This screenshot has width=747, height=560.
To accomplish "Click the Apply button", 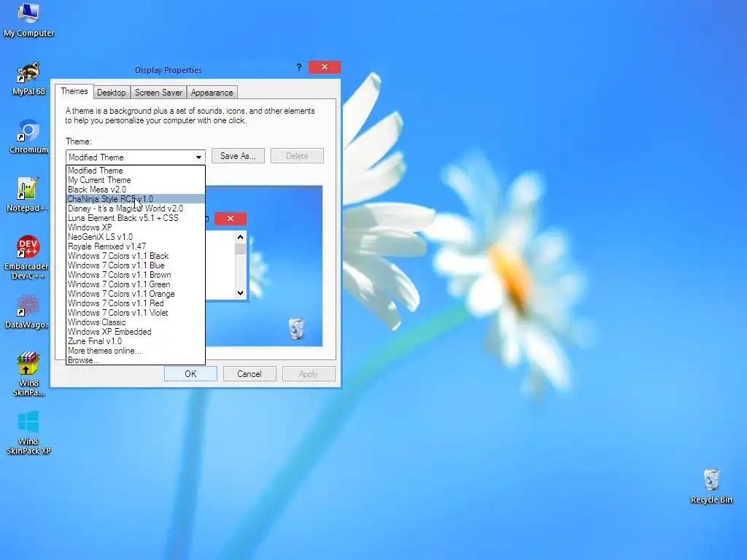I will 309,374.
